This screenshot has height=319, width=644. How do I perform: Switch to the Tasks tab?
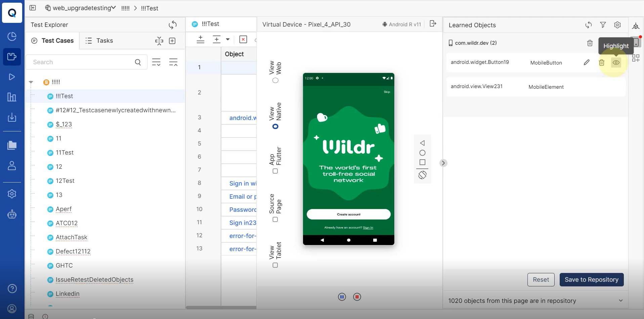pyautogui.click(x=99, y=41)
